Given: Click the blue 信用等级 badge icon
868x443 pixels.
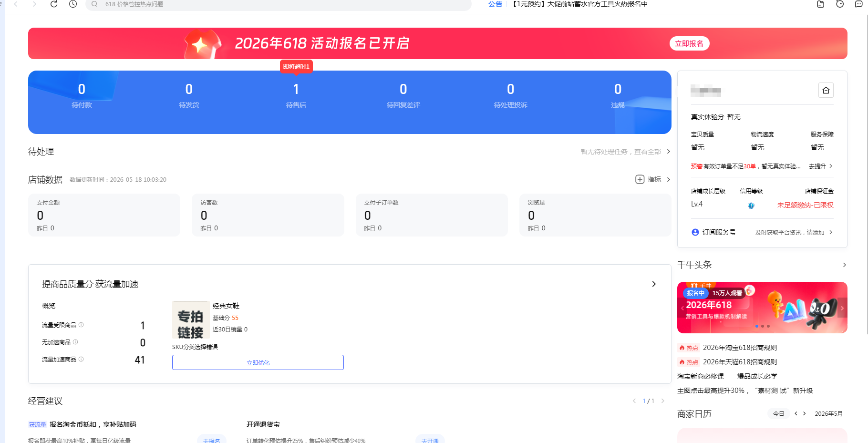Looking at the screenshot, I should click(x=751, y=206).
